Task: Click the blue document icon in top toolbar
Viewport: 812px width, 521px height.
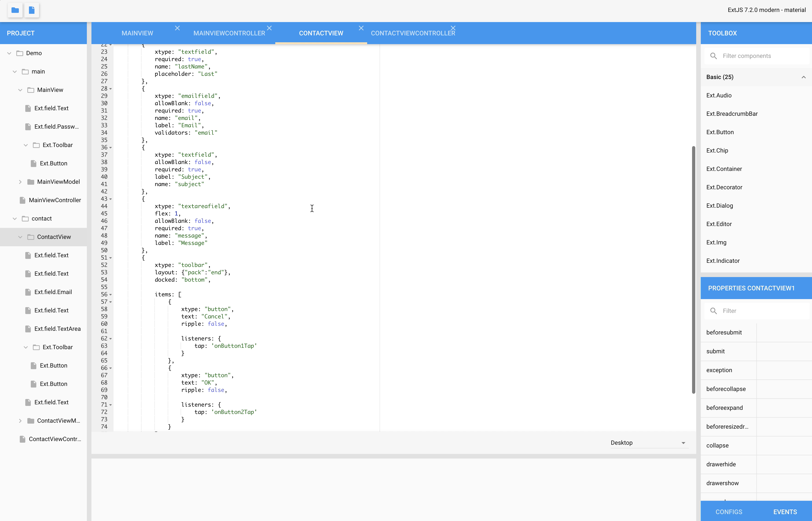Action: tap(31, 10)
